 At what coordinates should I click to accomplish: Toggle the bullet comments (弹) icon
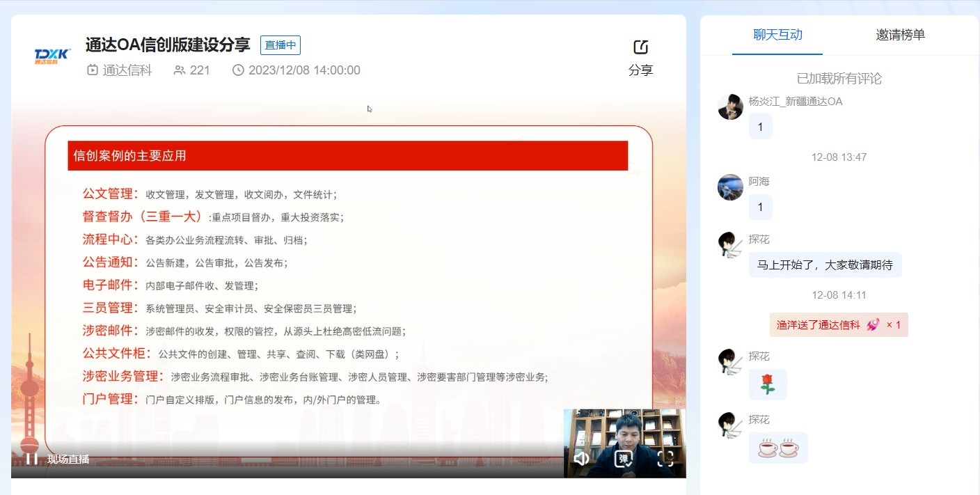[x=623, y=458]
